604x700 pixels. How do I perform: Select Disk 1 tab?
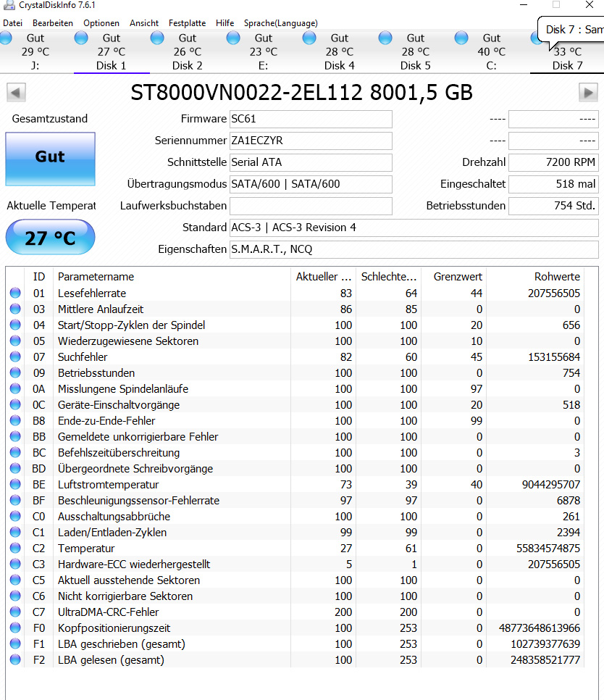112,51
